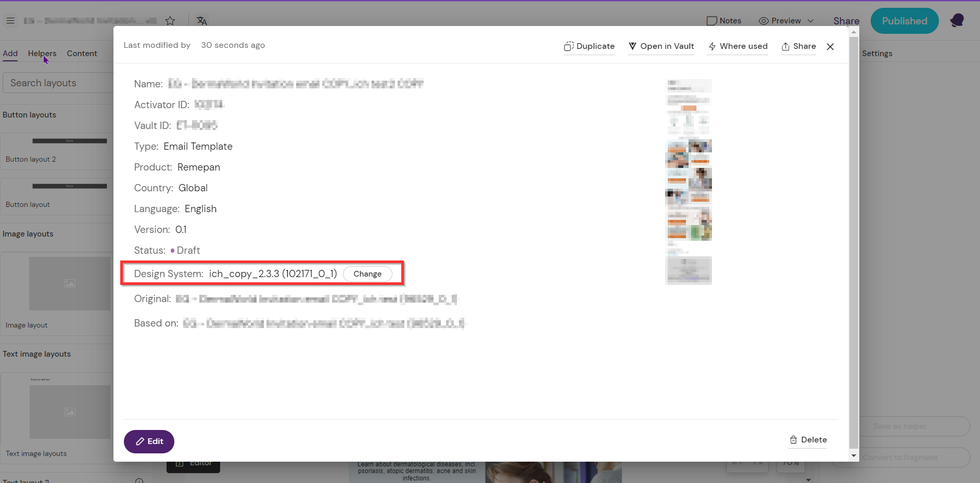Click the email template preview thumbnail
Screen dimensions: 980x483
click(688, 182)
